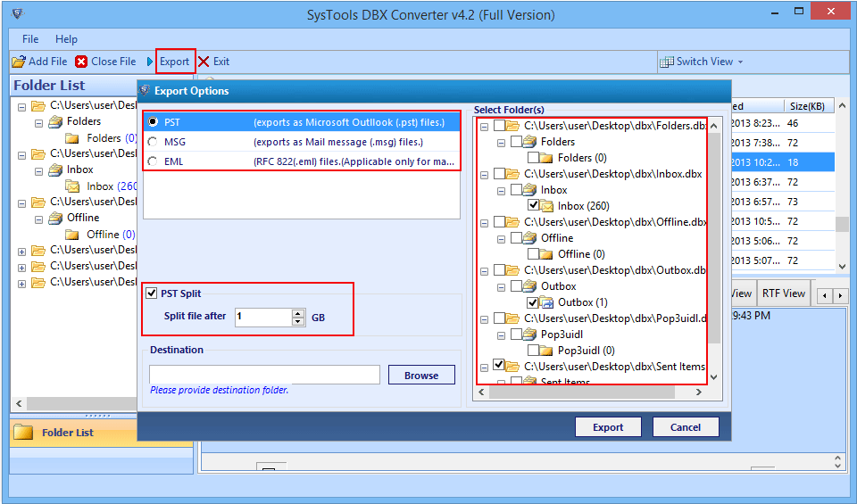Image resolution: width=857 pixels, height=504 pixels.
Task: Select the EML export radio button
Action: click(x=153, y=161)
